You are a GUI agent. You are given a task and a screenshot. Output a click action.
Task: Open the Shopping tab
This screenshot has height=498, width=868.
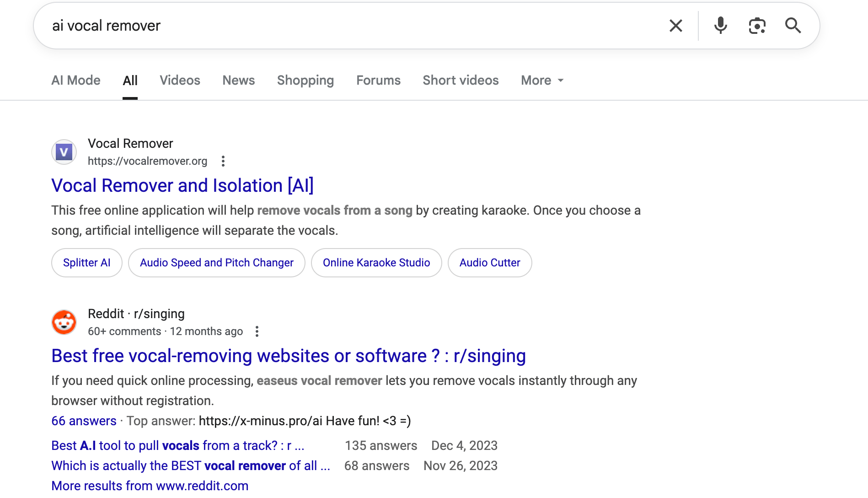click(305, 81)
